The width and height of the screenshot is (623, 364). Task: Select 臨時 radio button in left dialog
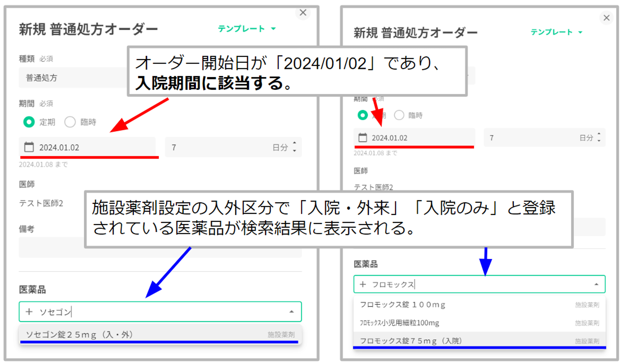(x=70, y=122)
